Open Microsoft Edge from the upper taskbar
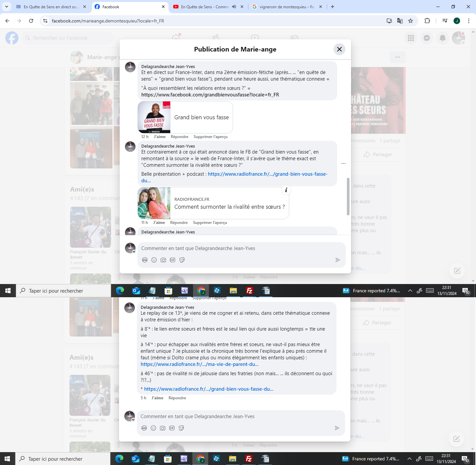The width and height of the screenshot is (476, 465). click(120, 291)
